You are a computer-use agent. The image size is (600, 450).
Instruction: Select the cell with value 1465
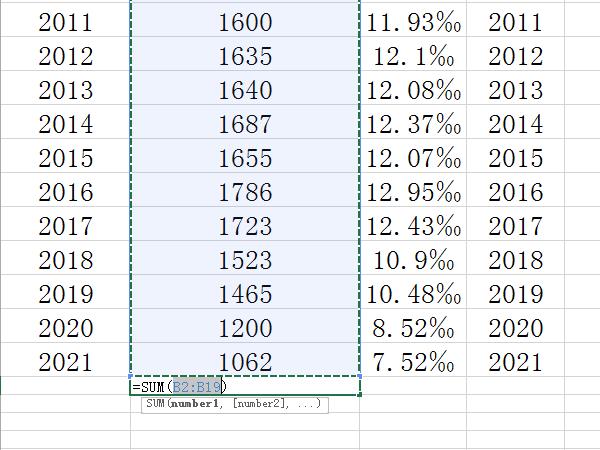point(244,294)
